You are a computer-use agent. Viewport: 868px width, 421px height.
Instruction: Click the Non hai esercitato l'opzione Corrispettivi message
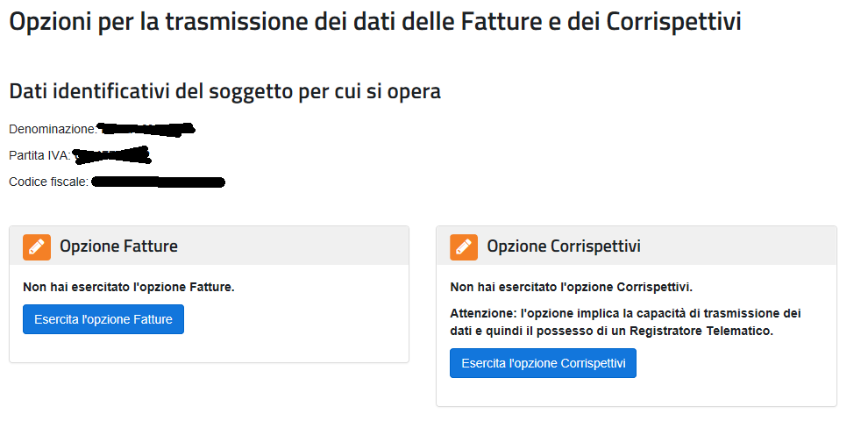pos(572,287)
